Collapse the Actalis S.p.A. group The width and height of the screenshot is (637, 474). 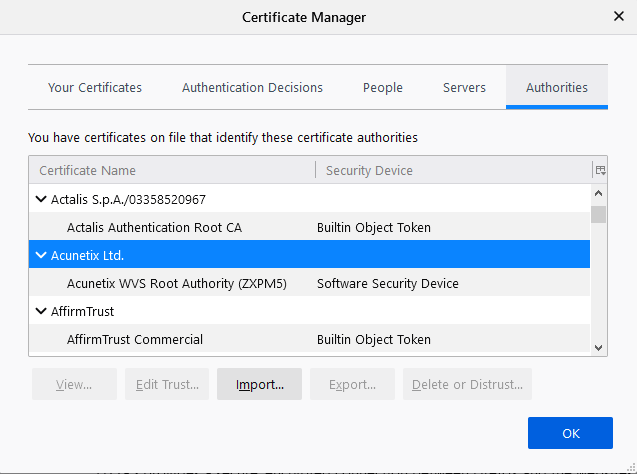41,199
